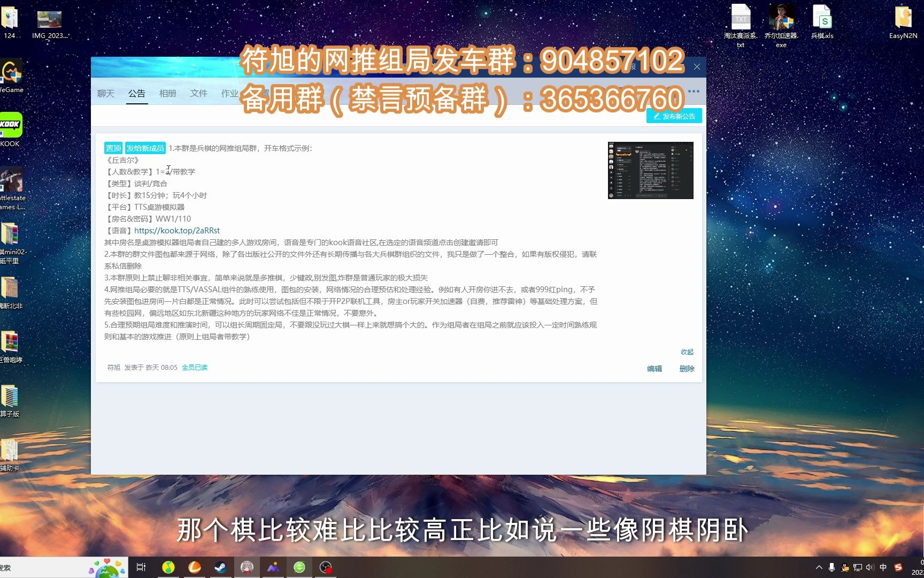The height and width of the screenshot is (578, 924).
Task: Open the WeGame desktop shortcut
Action: [11, 76]
